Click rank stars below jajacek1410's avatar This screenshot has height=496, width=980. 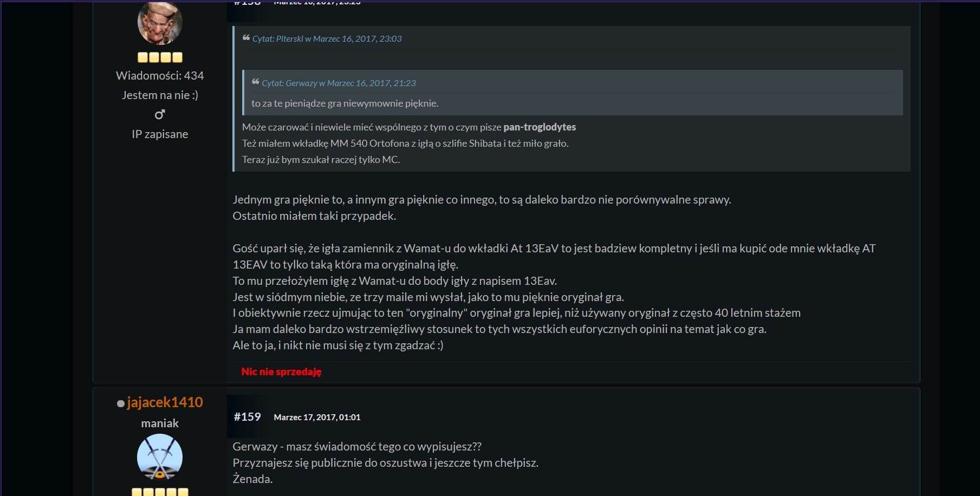point(160,492)
